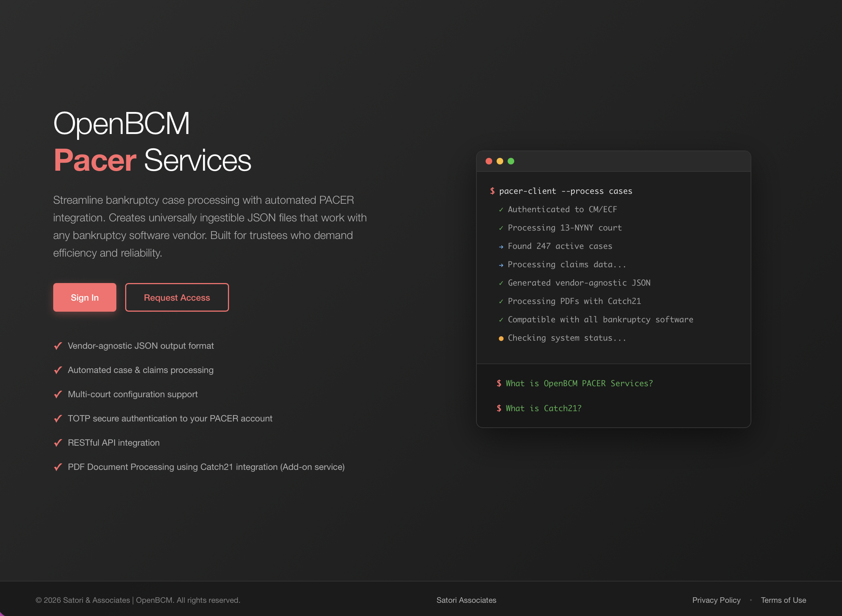Click the Sign In button

tap(85, 297)
